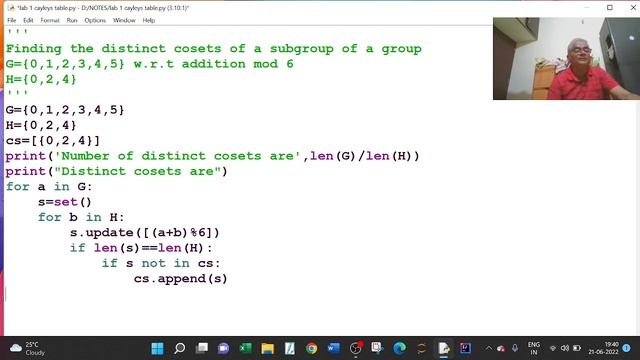
Task: Place cursor in line 'cs=[{0,2,4}]'
Action: 53,141
